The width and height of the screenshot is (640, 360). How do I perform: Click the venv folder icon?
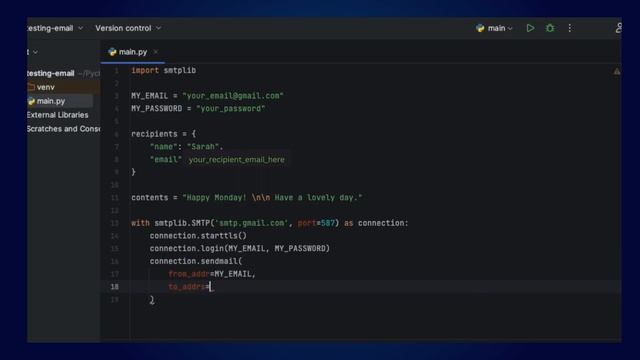pos(31,87)
